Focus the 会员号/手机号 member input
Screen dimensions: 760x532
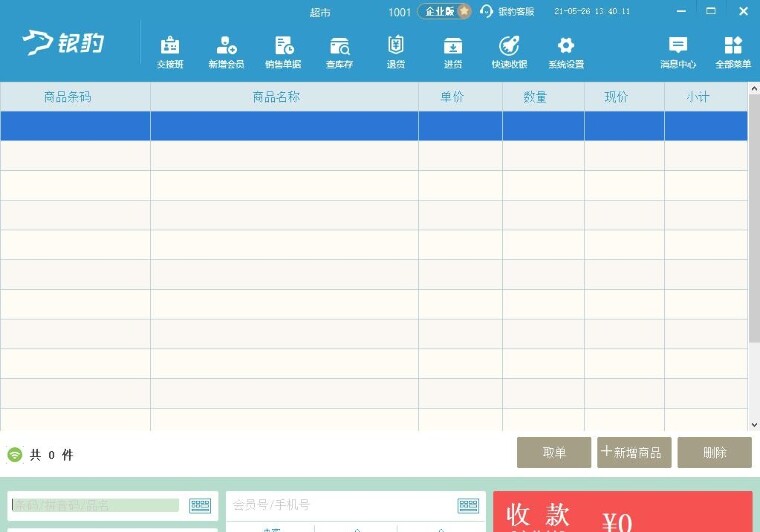(x=342, y=505)
